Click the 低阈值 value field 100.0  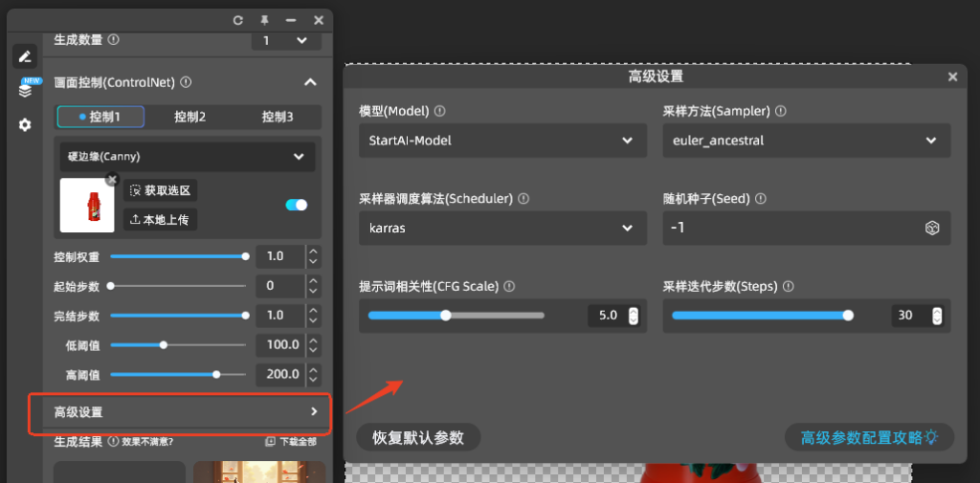(280, 345)
